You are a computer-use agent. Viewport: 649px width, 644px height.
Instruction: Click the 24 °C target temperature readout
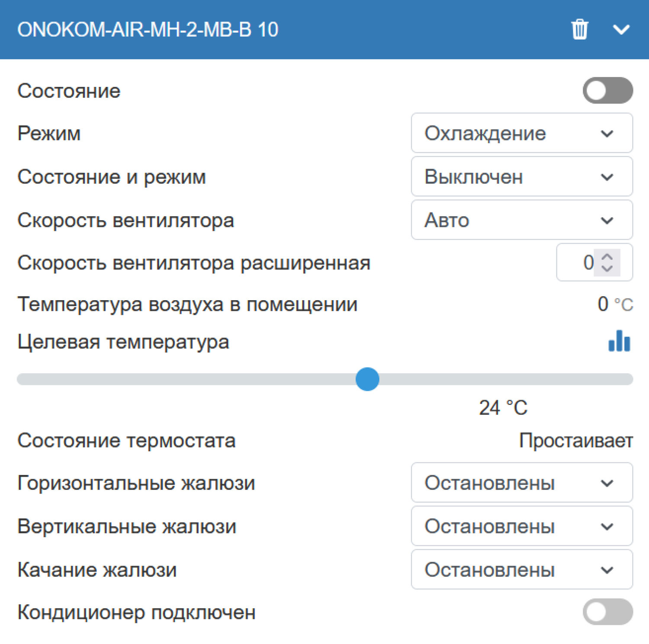[503, 408]
